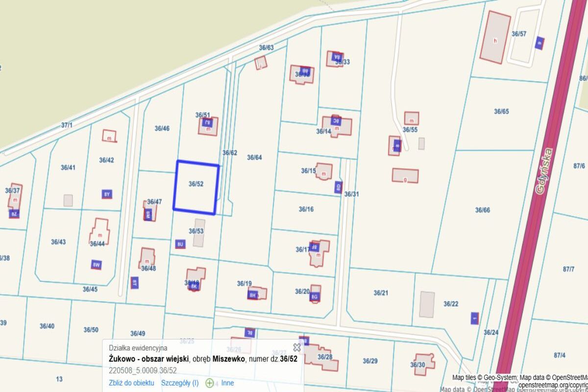588x392 pixels.
Task: Click parcel 36/64 label
Action: (254, 157)
